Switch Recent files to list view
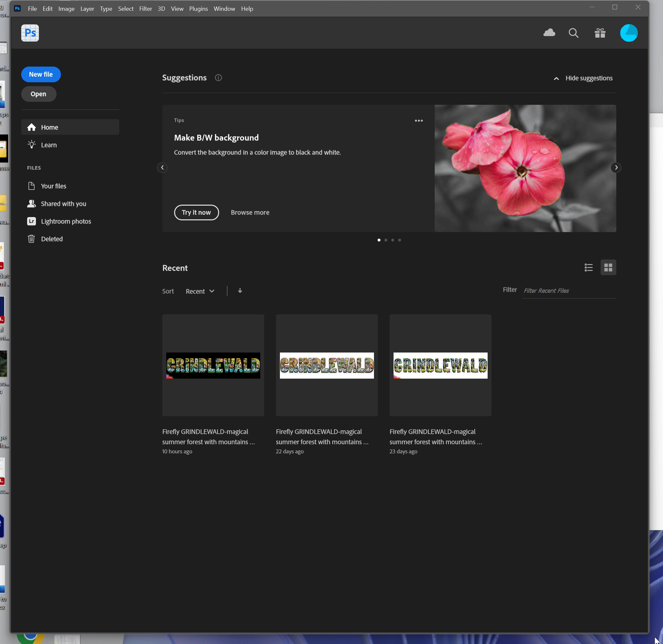The height and width of the screenshot is (644, 663). [588, 268]
